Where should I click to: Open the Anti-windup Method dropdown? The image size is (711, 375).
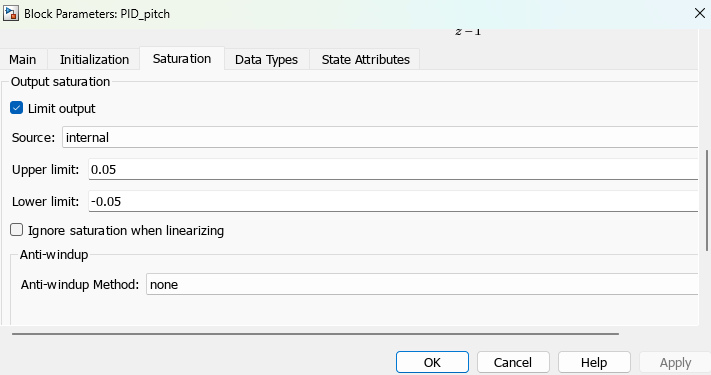(x=422, y=284)
